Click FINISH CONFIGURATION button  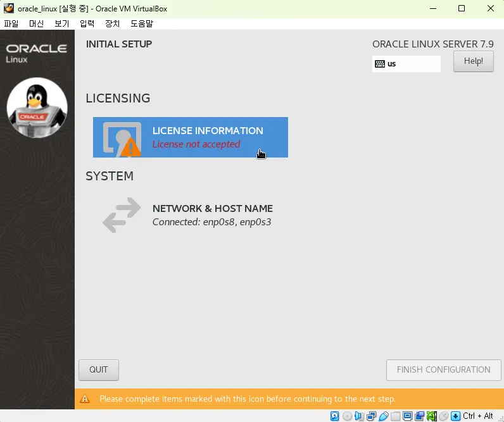point(444,370)
